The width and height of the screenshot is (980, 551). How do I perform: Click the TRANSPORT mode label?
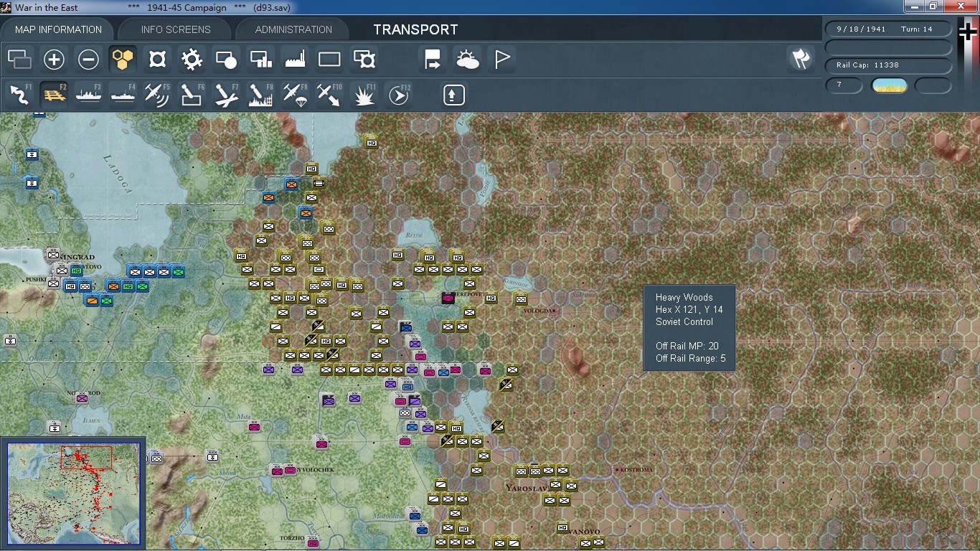(415, 29)
